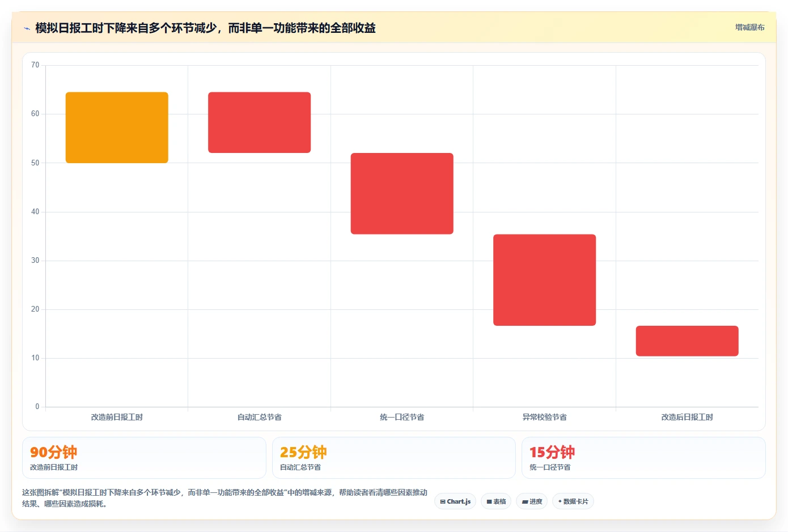This screenshot has width=788, height=532.
Task: Click the 15分钟 data card
Action: pyautogui.click(x=643, y=458)
